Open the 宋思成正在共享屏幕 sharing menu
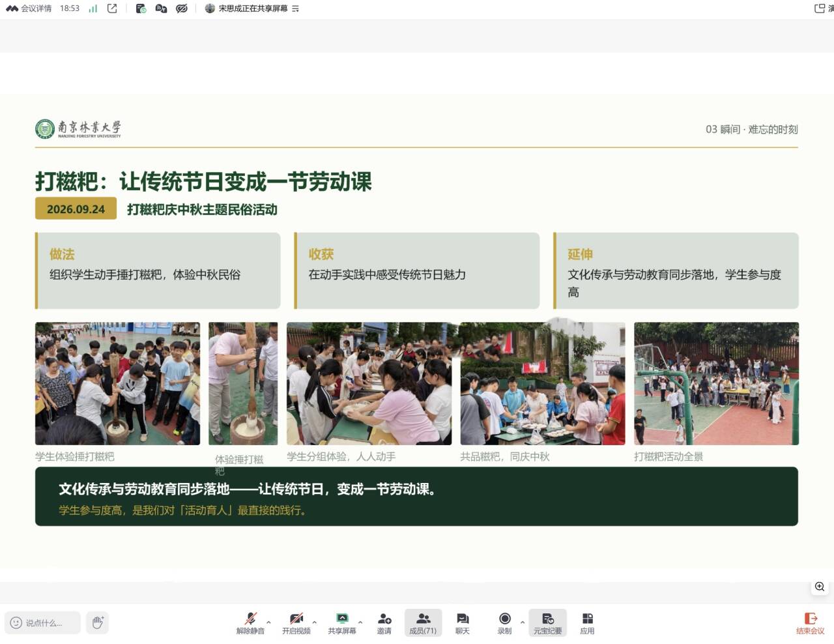Viewport: 834px width, 644px height. [x=252, y=8]
